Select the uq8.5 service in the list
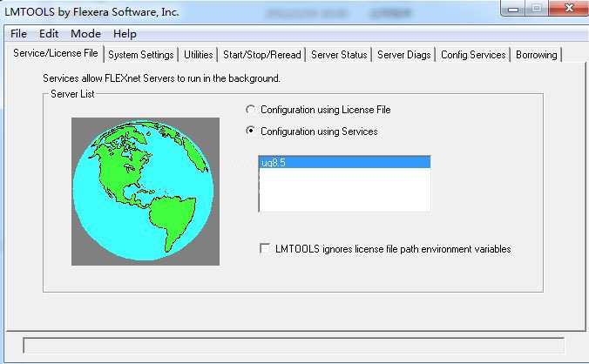589x364 pixels. (x=344, y=163)
